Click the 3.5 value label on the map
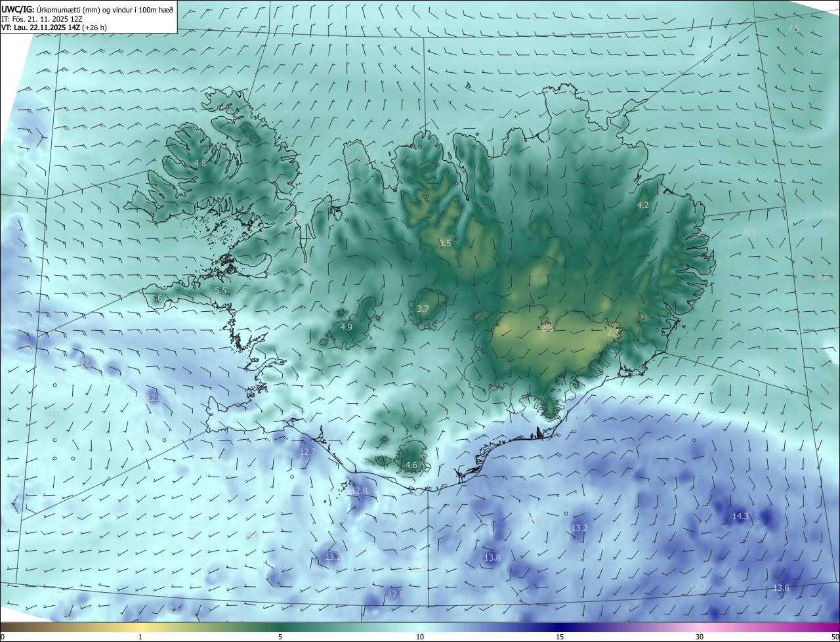Image resolution: width=840 pixels, height=642 pixels. 445,243
